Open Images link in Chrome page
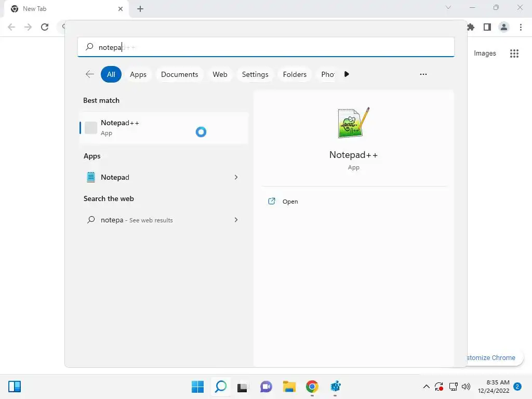The height and width of the screenshot is (399, 532). [x=485, y=54]
